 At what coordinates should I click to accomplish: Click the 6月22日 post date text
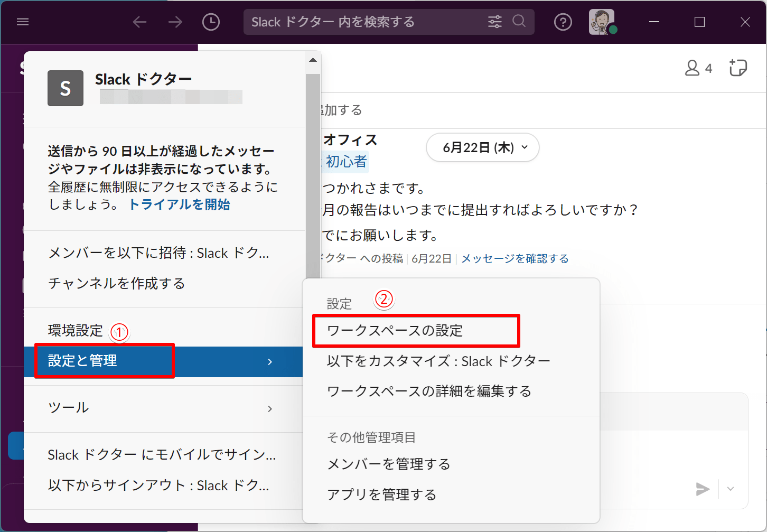click(x=432, y=259)
